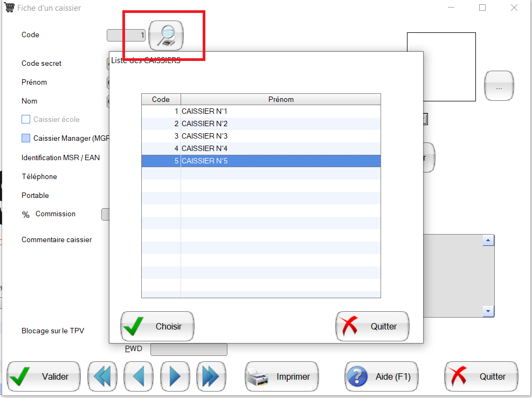Click the Prénom column header
The height and width of the screenshot is (398, 532).
[x=280, y=99]
